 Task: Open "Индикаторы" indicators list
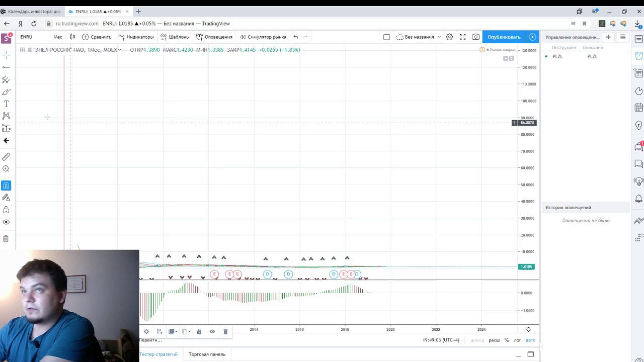pyautogui.click(x=136, y=37)
